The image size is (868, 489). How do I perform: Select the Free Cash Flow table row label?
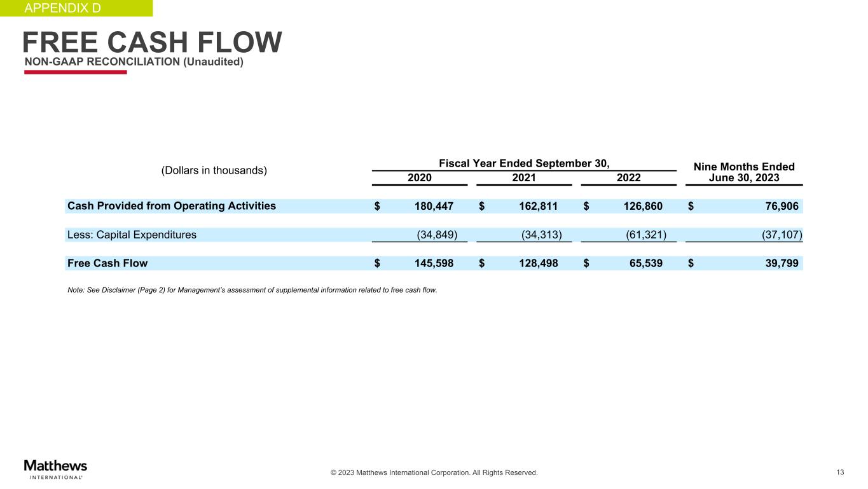point(107,263)
